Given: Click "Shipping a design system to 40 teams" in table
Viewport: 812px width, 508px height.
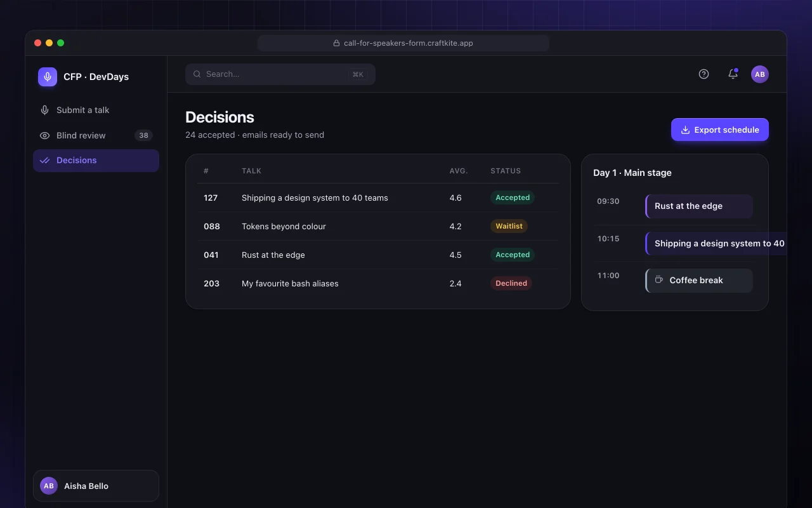Looking at the screenshot, I should [315, 197].
